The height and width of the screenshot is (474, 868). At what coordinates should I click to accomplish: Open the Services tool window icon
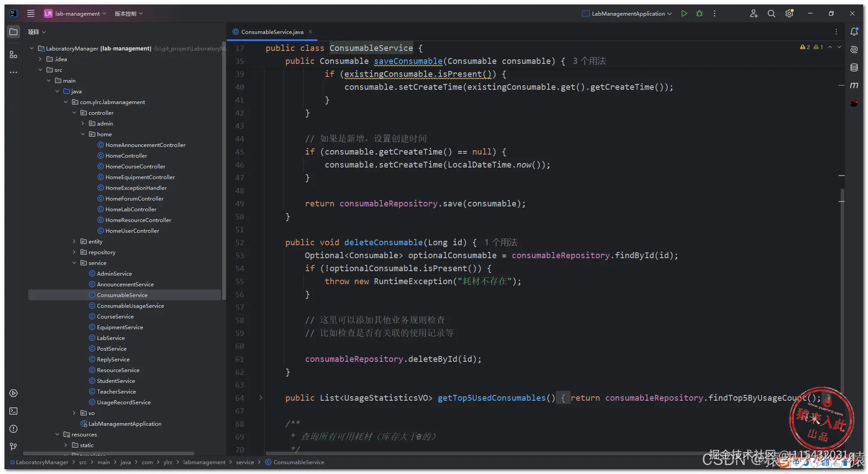(13, 393)
